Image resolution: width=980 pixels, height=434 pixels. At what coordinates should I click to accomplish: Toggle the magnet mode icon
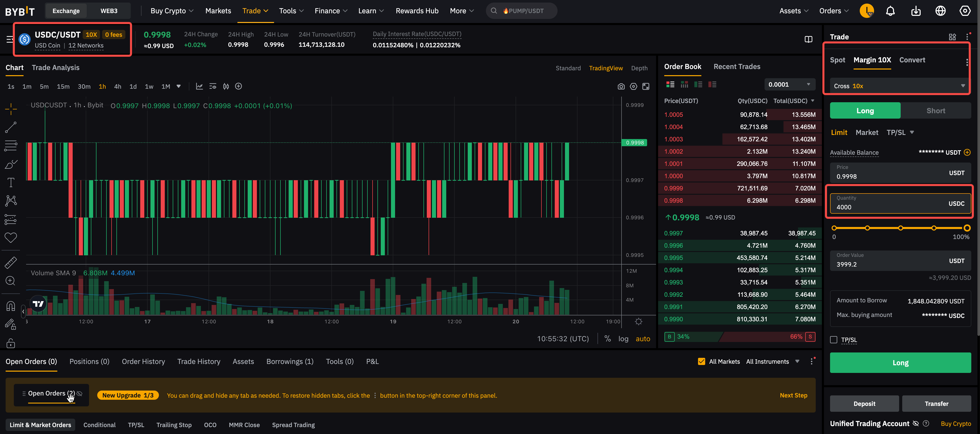tap(11, 306)
